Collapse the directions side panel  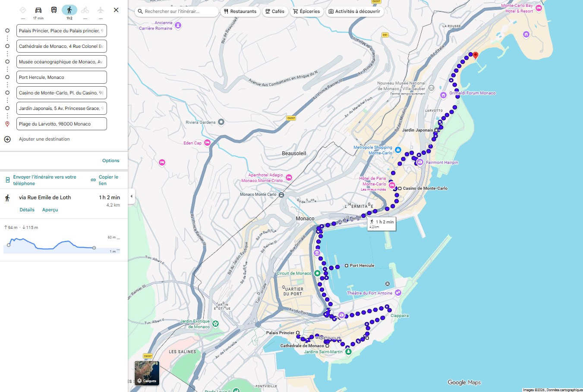click(x=131, y=197)
